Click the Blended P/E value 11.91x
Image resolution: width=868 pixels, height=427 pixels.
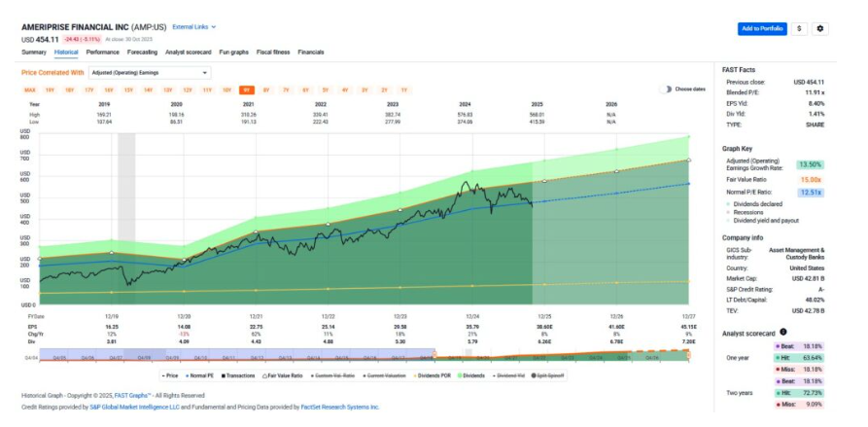point(815,92)
